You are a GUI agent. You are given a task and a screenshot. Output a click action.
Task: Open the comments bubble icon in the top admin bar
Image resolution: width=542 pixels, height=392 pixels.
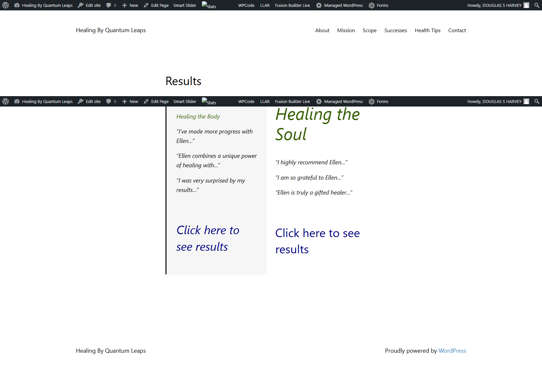[x=109, y=5]
